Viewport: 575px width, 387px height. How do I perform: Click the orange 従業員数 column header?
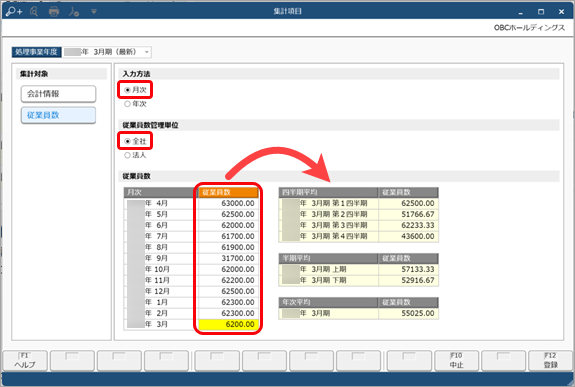tap(228, 193)
